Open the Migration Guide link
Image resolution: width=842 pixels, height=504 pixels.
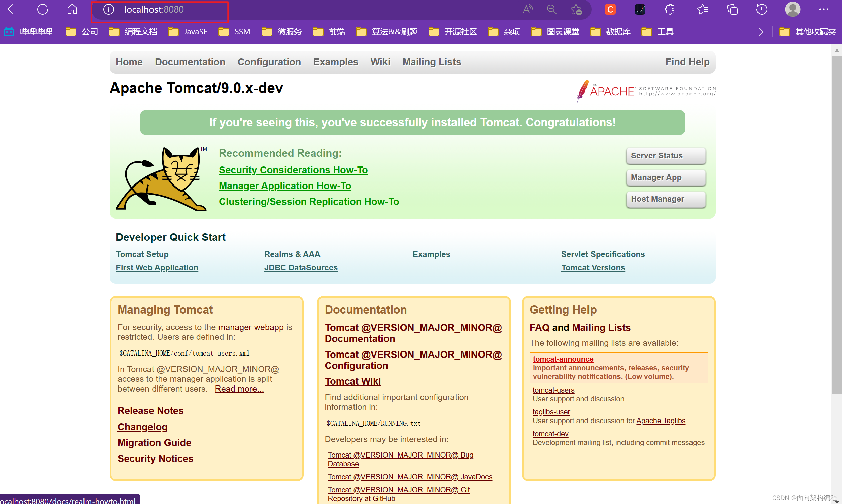point(154,443)
